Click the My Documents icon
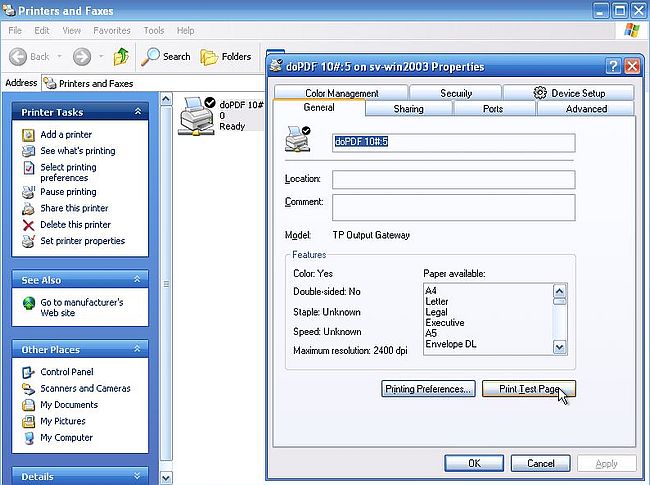Image resolution: width=650 pixels, height=485 pixels. [28, 405]
